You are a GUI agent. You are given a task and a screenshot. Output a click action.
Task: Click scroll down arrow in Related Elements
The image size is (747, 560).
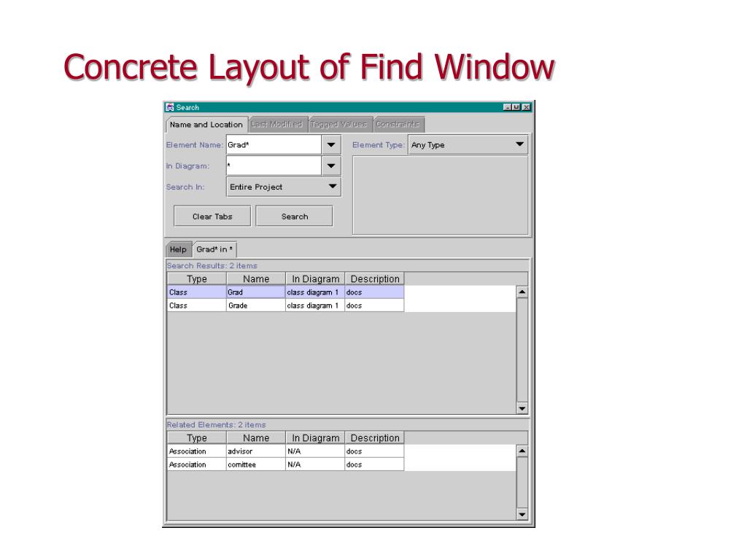[x=522, y=514]
